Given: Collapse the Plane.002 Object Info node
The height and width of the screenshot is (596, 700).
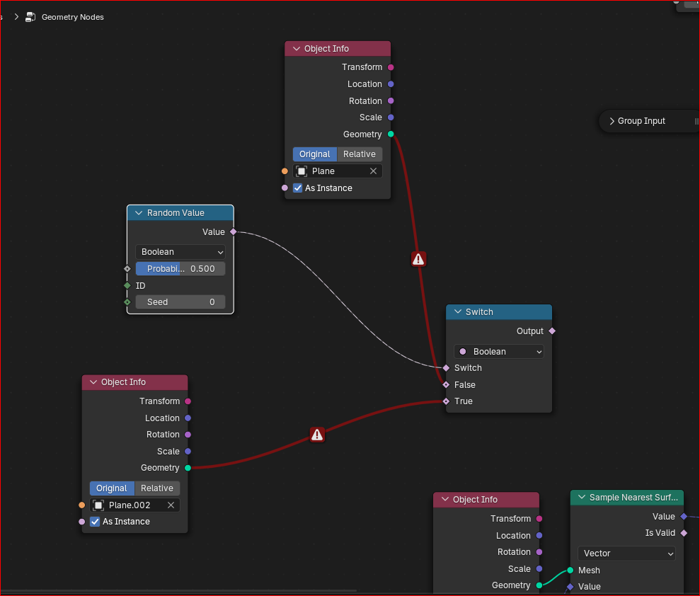Looking at the screenshot, I should click(93, 382).
